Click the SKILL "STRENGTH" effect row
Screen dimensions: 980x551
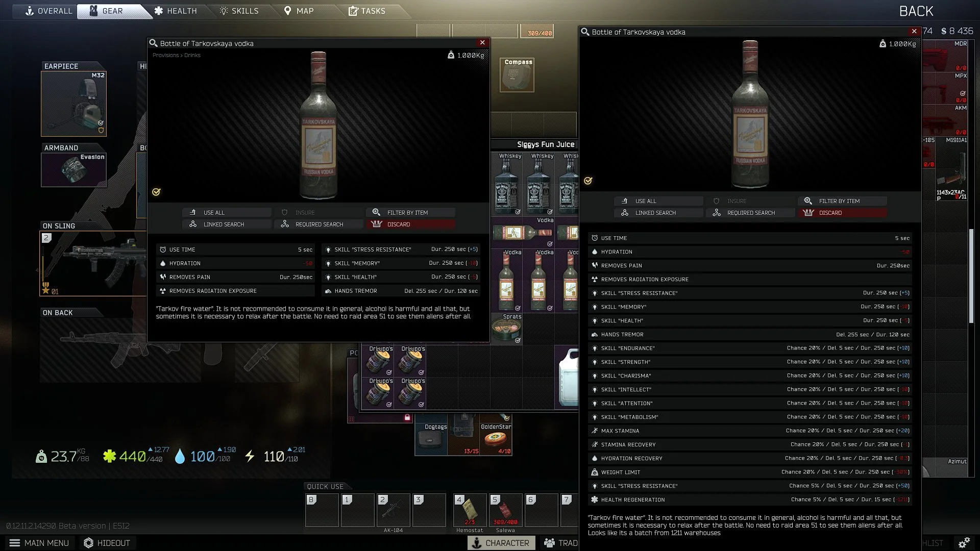tap(750, 362)
